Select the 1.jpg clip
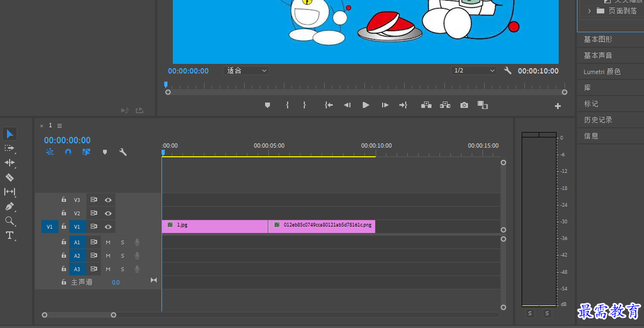Screen dimensions: 644x328 (215, 226)
